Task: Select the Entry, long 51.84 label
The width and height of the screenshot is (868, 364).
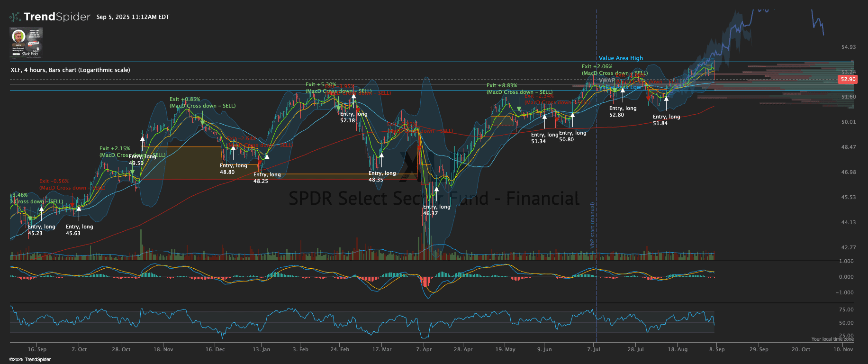Action: point(666,120)
